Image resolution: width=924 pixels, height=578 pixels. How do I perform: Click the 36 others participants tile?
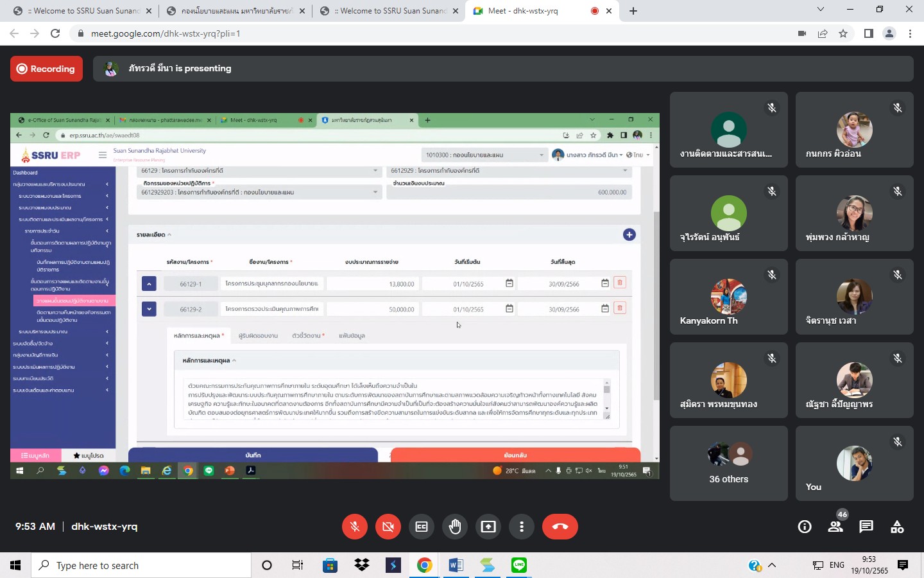coord(728,463)
